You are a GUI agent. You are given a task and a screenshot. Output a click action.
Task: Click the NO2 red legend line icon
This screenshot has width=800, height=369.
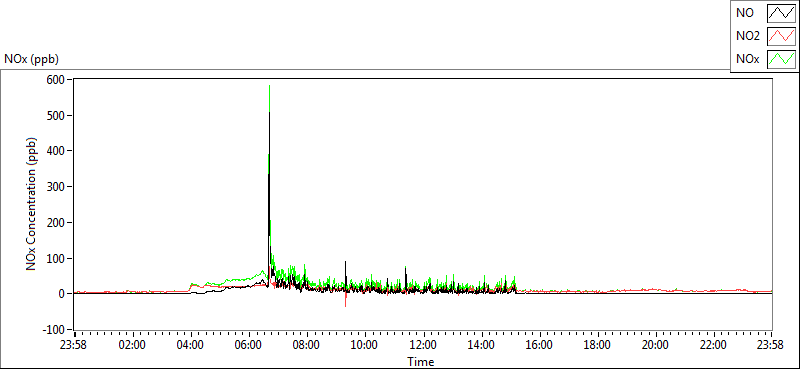pyautogui.click(x=782, y=36)
